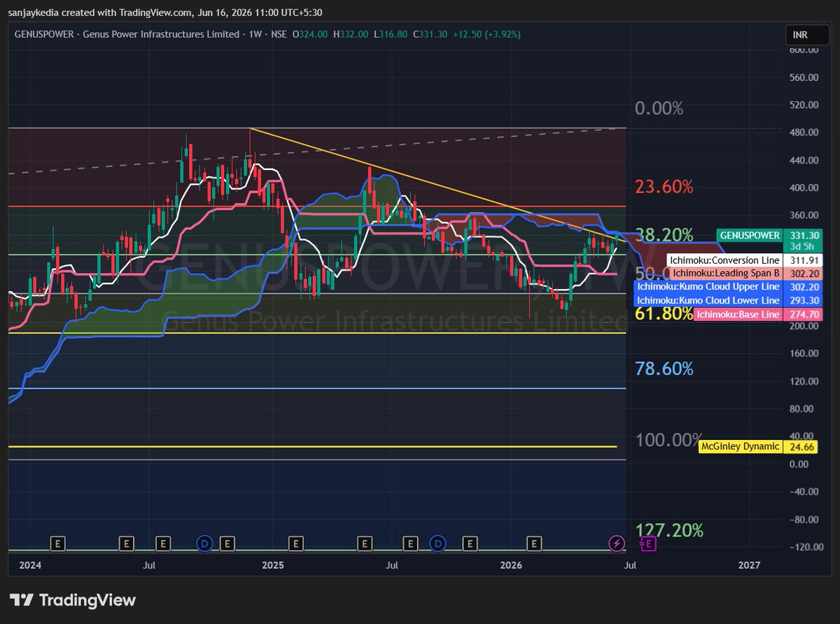Click the 61.80% Fibonacci level label
Image resolution: width=840 pixels, height=624 pixels.
(x=664, y=313)
